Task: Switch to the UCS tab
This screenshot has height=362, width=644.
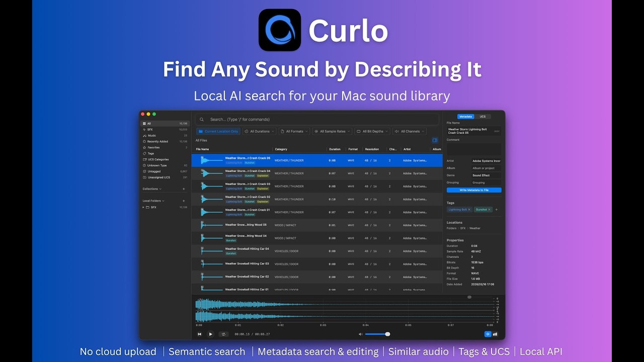Action: [x=482, y=117]
